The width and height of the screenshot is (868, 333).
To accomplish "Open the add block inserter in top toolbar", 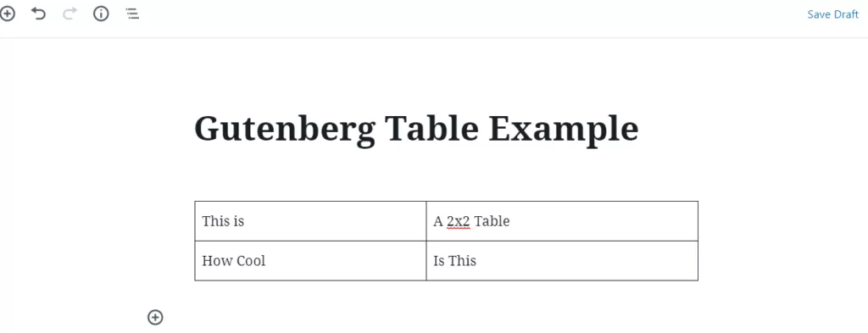I will click(7, 14).
